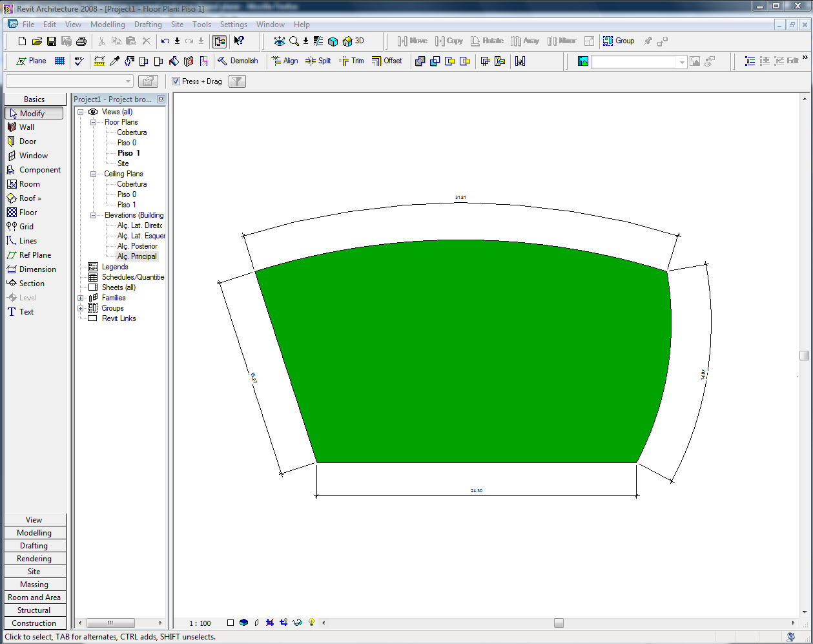Toggle the Project Browser button in toolbar

click(x=220, y=41)
